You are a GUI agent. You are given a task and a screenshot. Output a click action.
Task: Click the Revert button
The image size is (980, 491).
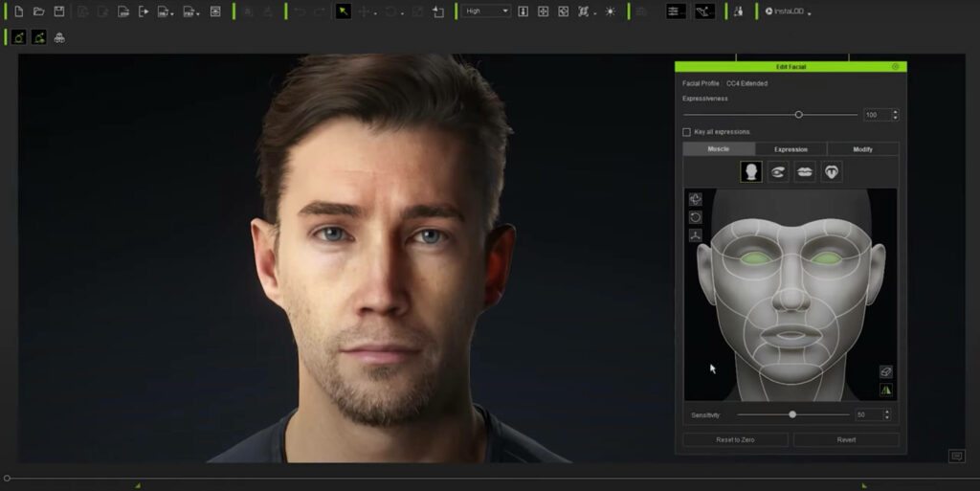846,439
